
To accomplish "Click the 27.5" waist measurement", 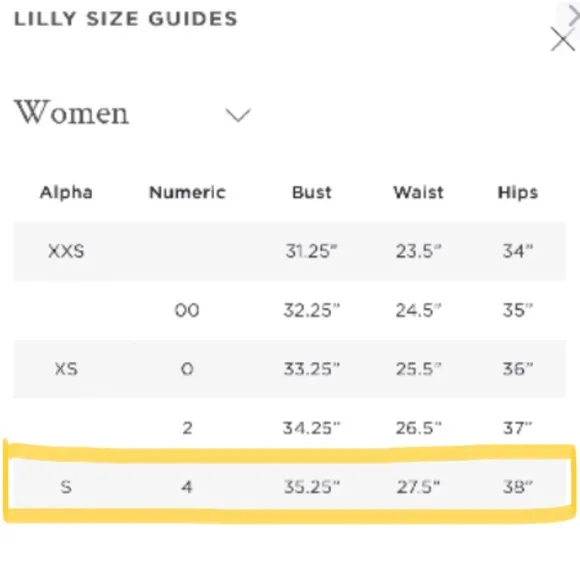I will pyautogui.click(x=418, y=487).
